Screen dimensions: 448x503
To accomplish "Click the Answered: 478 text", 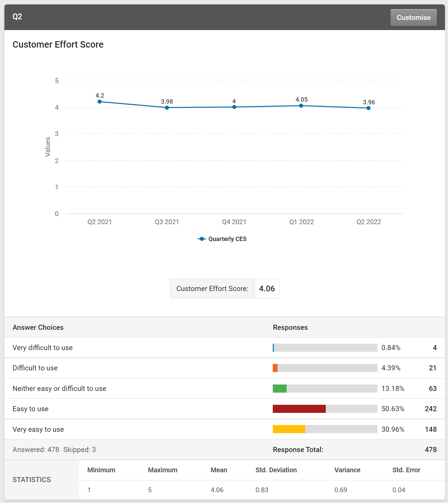I will coord(36,450).
